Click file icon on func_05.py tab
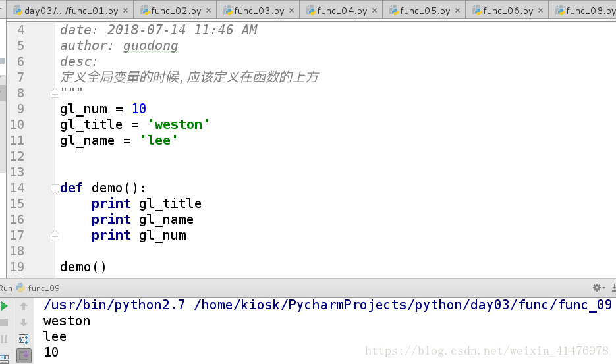 (x=393, y=11)
